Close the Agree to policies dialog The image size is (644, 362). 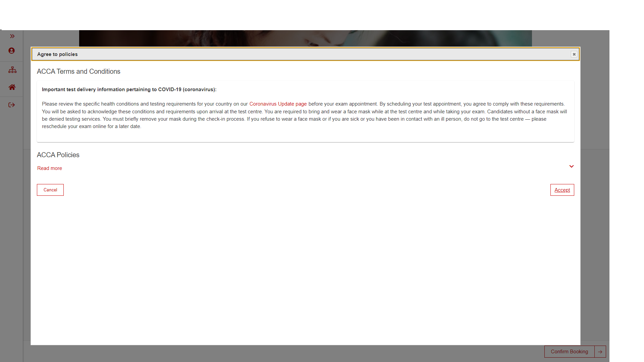tap(574, 54)
